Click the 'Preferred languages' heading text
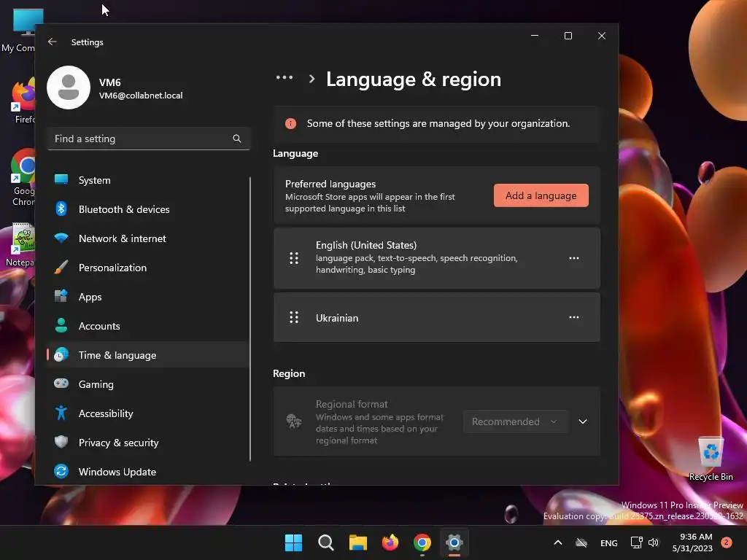This screenshot has width=747, height=560. coord(330,184)
